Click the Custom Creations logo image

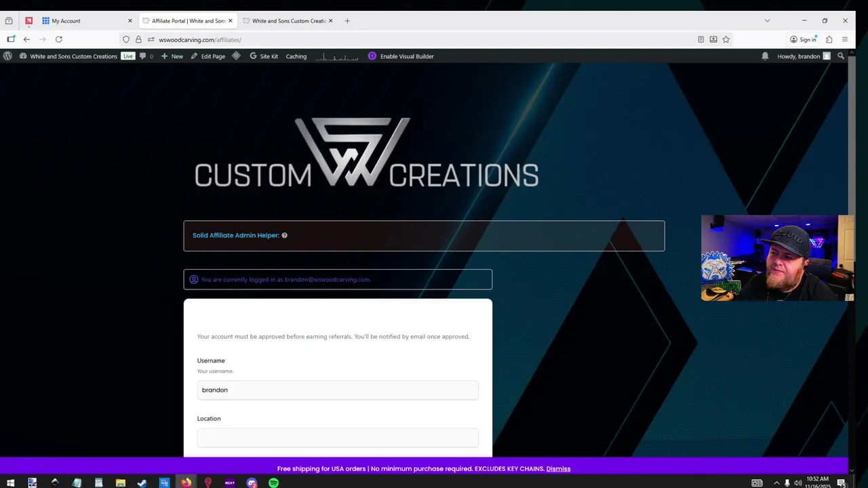click(367, 152)
